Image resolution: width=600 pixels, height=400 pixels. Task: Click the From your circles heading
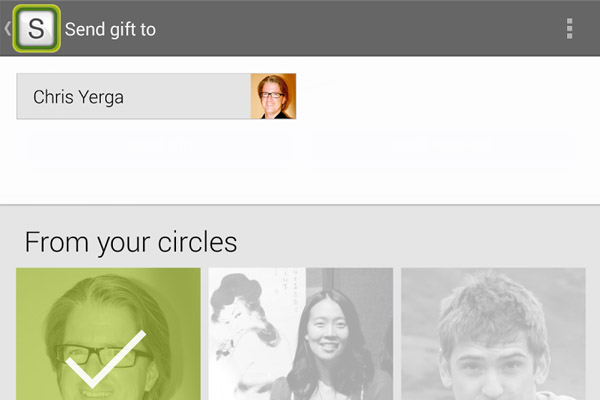pyautogui.click(x=131, y=243)
